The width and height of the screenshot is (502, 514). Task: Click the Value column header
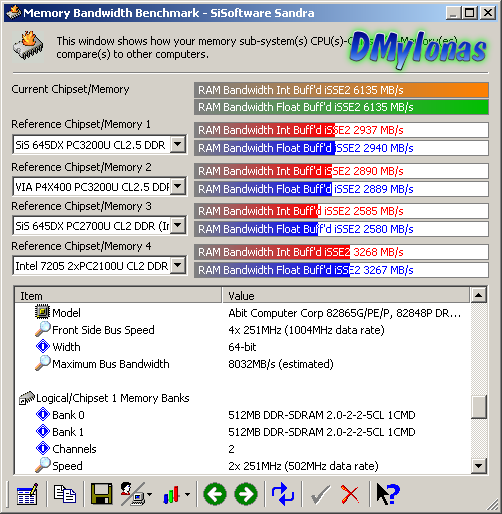(x=346, y=295)
